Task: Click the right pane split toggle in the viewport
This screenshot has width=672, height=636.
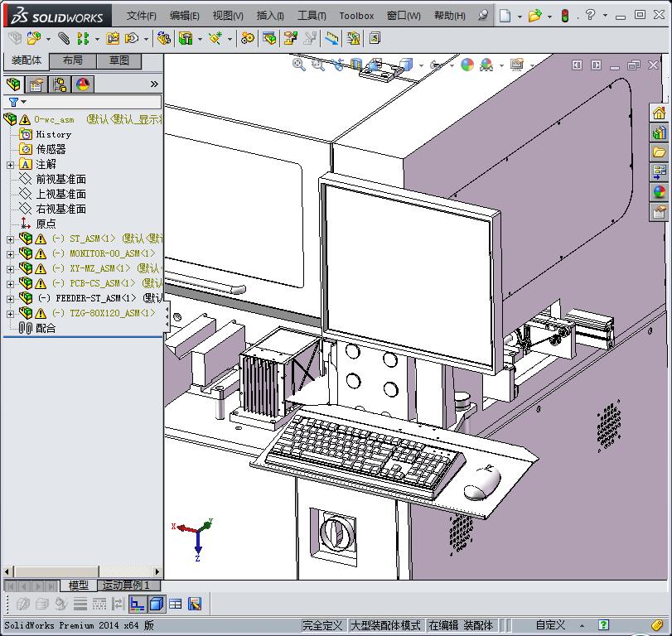Action: pos(596,65)
